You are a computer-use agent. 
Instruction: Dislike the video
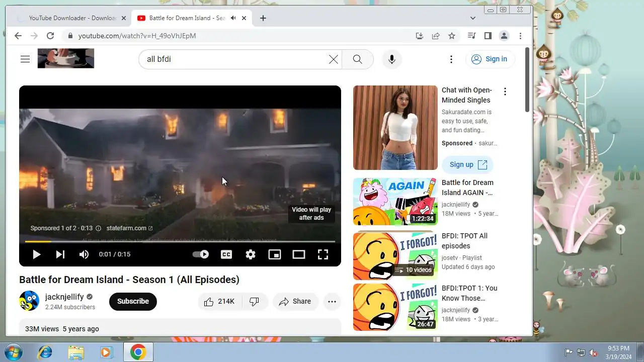[255, 301]
